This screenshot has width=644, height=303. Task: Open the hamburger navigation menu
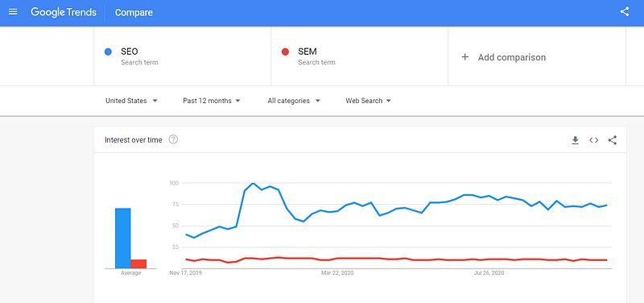(x=13, y=12)
